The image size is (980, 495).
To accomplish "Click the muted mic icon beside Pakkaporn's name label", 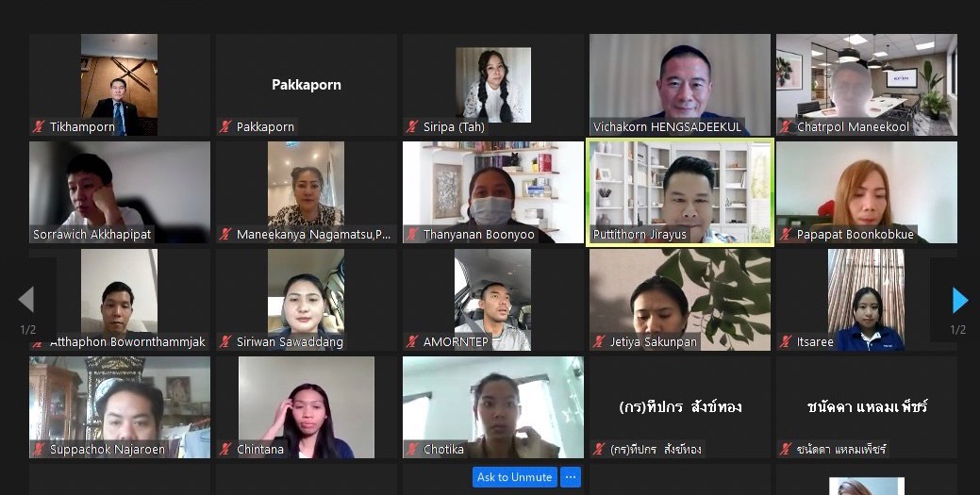I will [225, 127].
